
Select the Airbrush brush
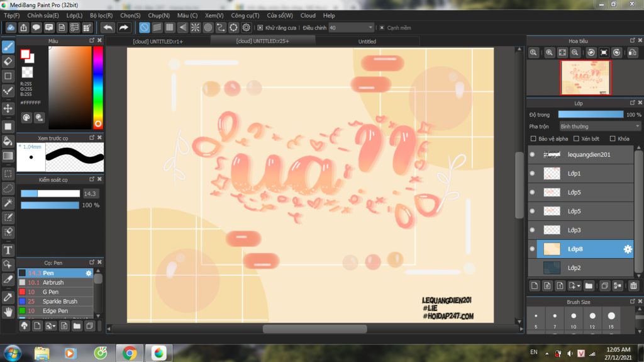[x=55, y=283]
